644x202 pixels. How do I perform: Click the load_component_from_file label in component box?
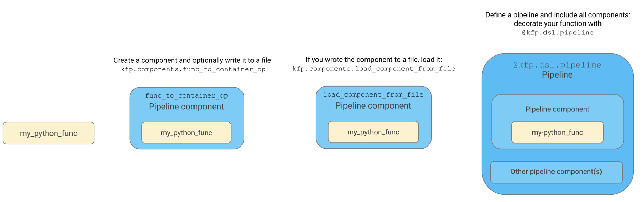click(x=373, y=94)
